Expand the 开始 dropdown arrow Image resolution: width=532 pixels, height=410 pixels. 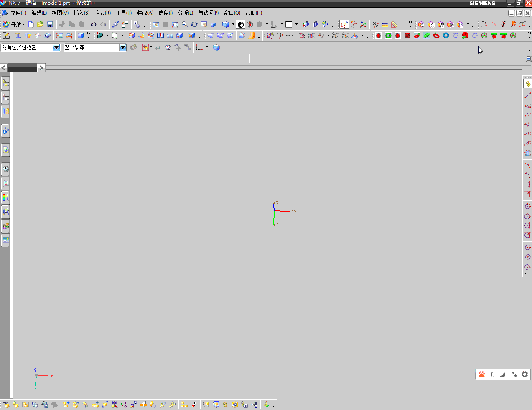click(24, 24)
